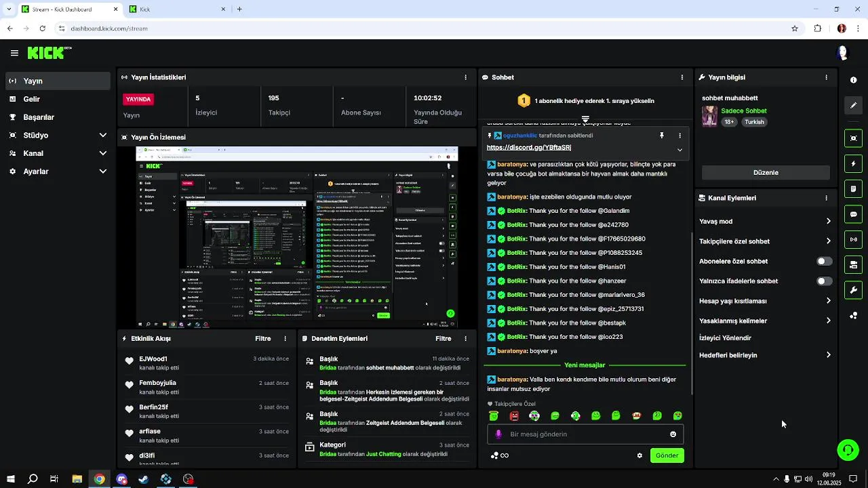Collapse the chat leaderboard handle

coord(585,119)
